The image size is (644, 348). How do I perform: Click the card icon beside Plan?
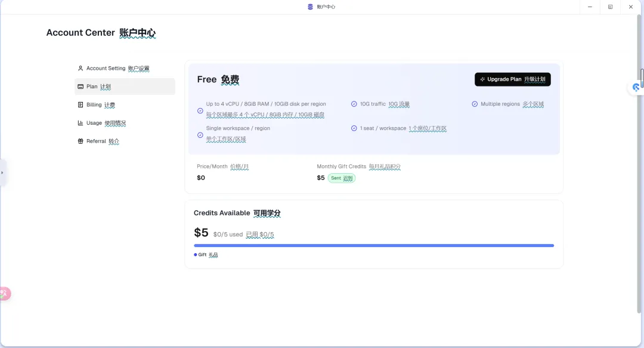click(80, 87)
